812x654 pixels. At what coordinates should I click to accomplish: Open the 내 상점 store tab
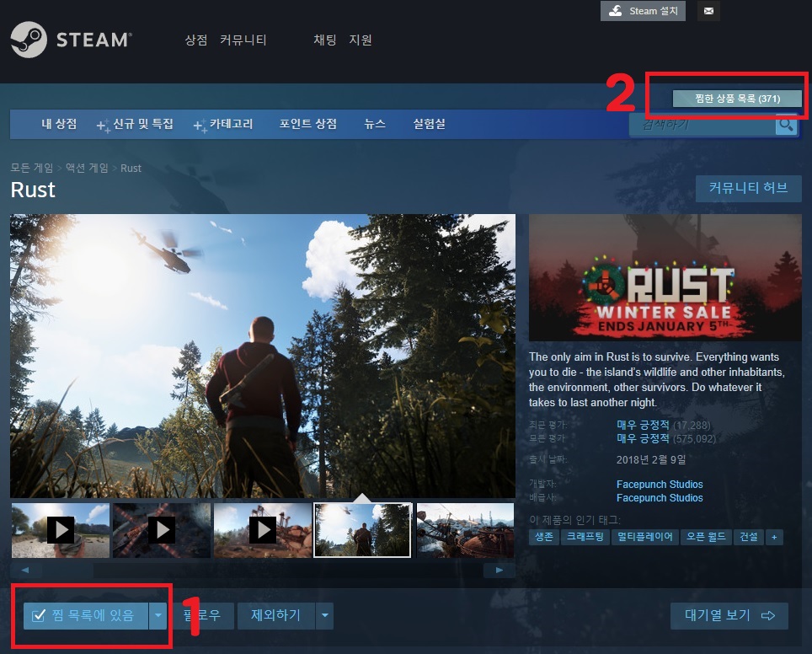click(59, 124)
